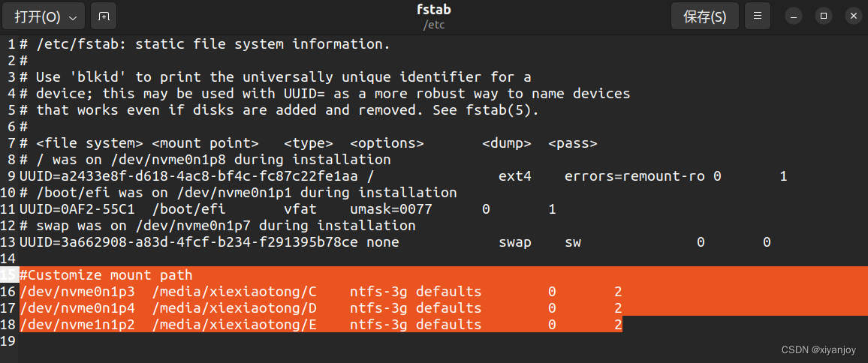Click the UUID=0AF2-55C1 text
This screenshot has width=868, height=363.
[x=77, y=209]
